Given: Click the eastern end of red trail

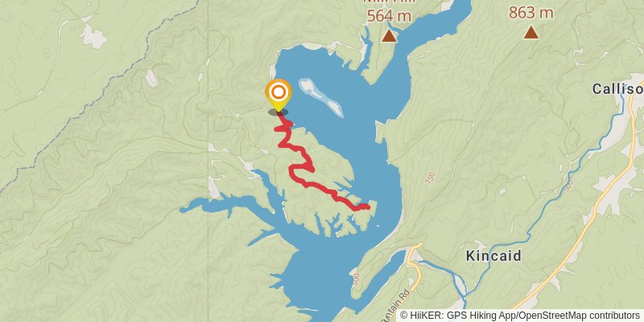Looking at the screenshot, I should (x=366, y=207).
